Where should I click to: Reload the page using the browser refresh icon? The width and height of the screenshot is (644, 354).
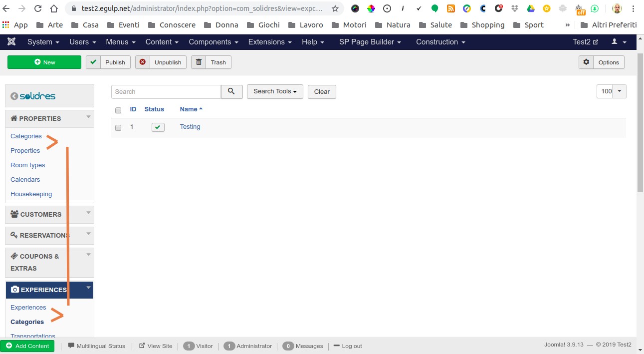click(38, 8)
